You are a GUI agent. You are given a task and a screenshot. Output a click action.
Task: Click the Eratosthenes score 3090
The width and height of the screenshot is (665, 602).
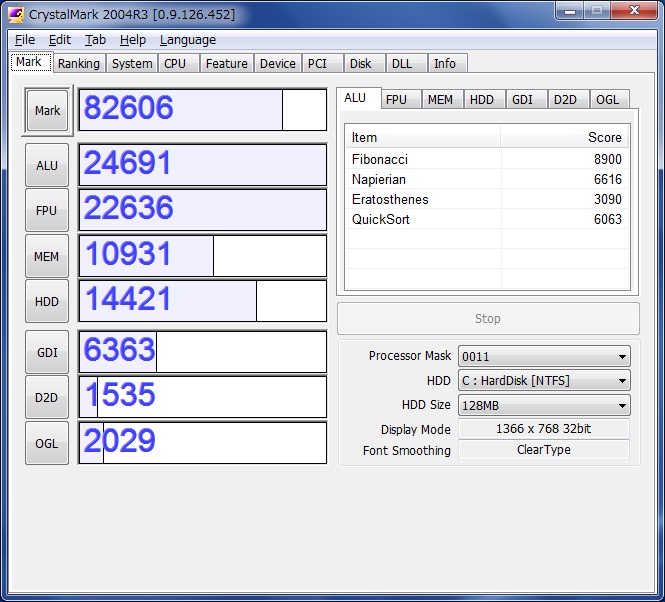(x=607, y=199)
